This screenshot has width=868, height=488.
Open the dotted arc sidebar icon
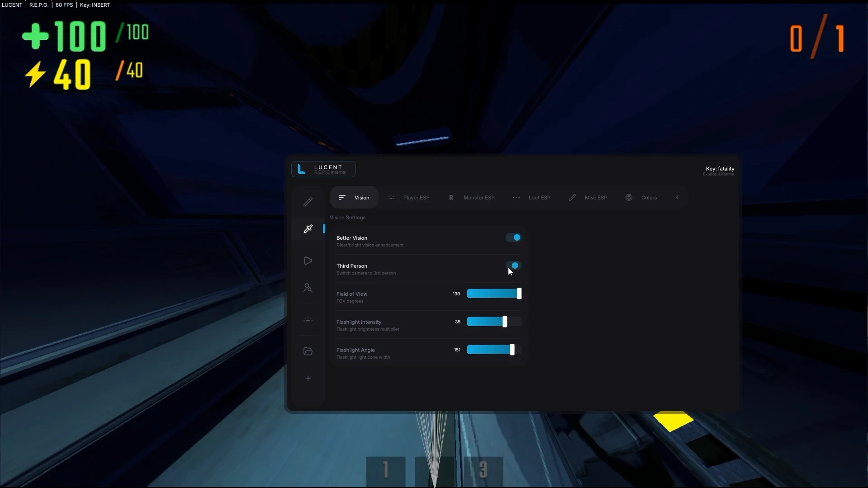[308, 319]
